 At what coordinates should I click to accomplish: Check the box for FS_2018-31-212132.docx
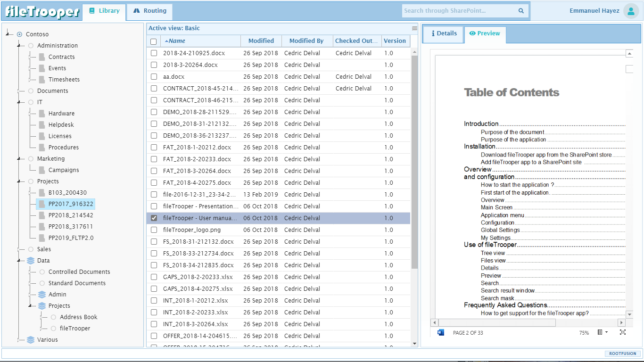click(x=154, y=242)
